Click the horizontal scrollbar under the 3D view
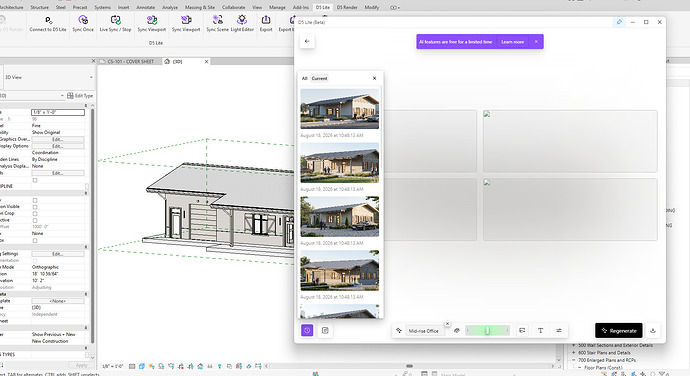 409,366
